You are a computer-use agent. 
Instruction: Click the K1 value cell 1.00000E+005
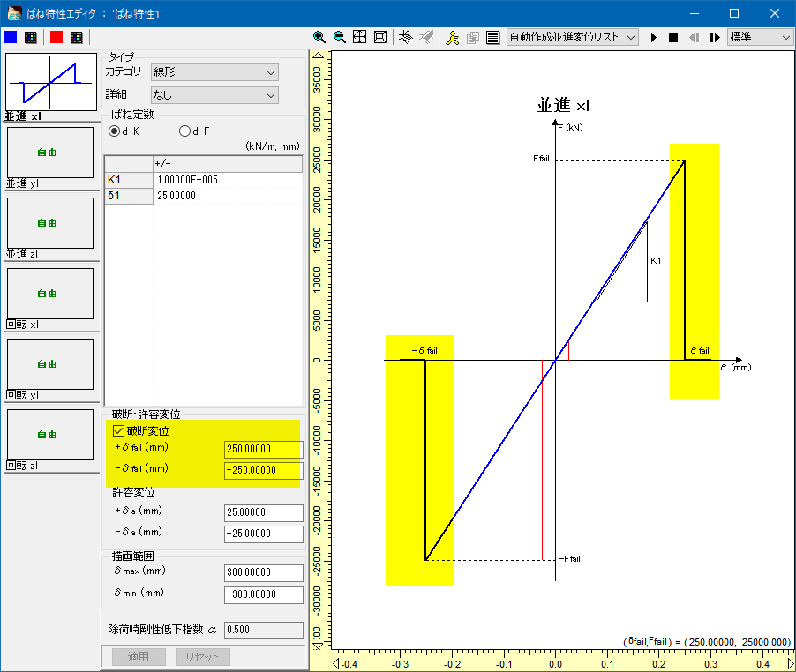coord(227,180)
